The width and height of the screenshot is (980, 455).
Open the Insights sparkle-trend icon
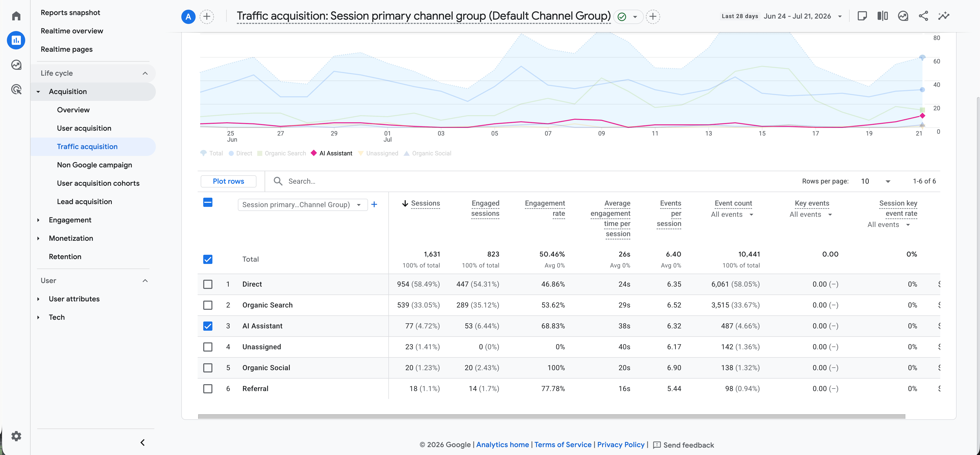click(x=944, y=16)
